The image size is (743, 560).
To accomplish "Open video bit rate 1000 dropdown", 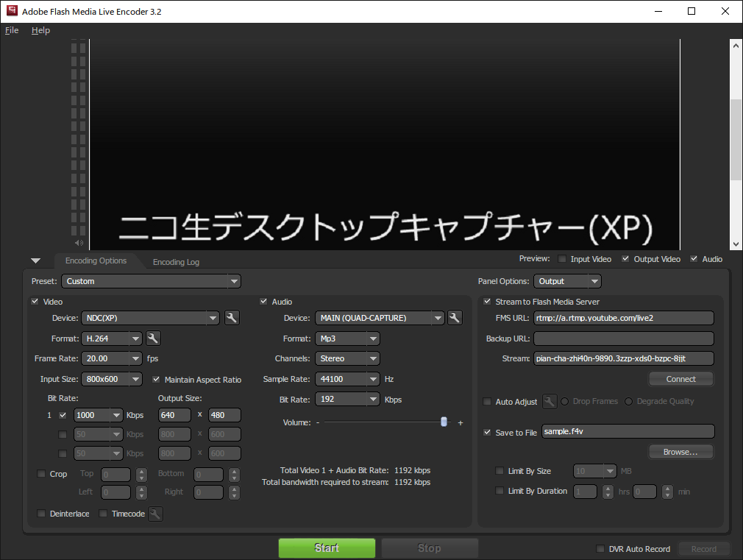I will click(98, 415).
